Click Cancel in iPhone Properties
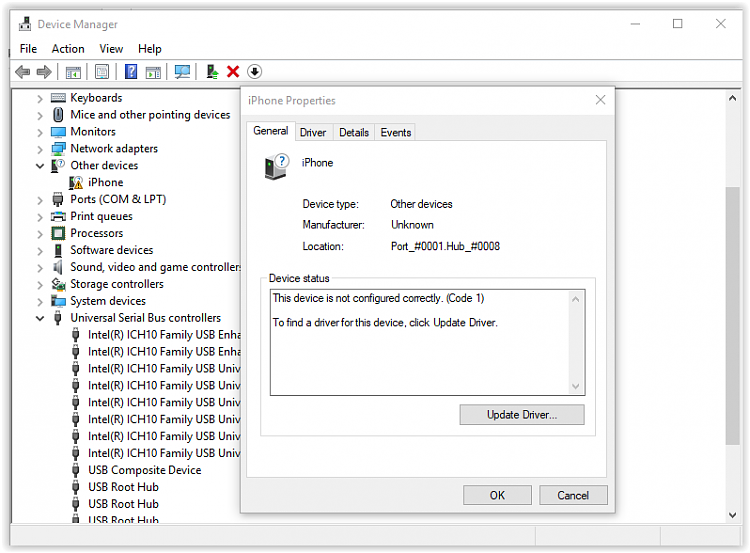 (x=573, y=495)
